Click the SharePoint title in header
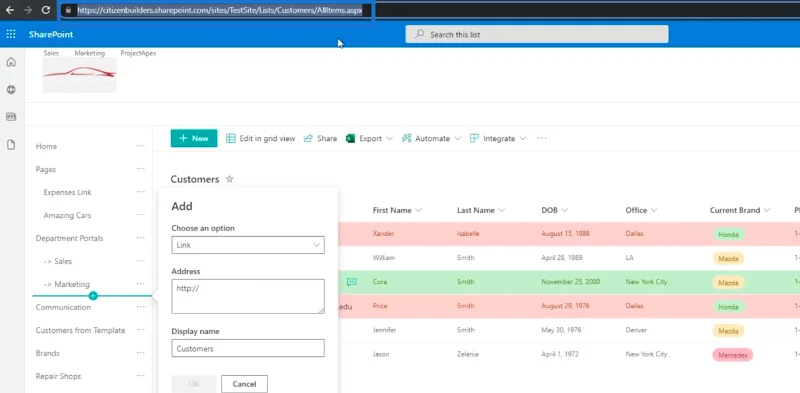 [51, 34]
